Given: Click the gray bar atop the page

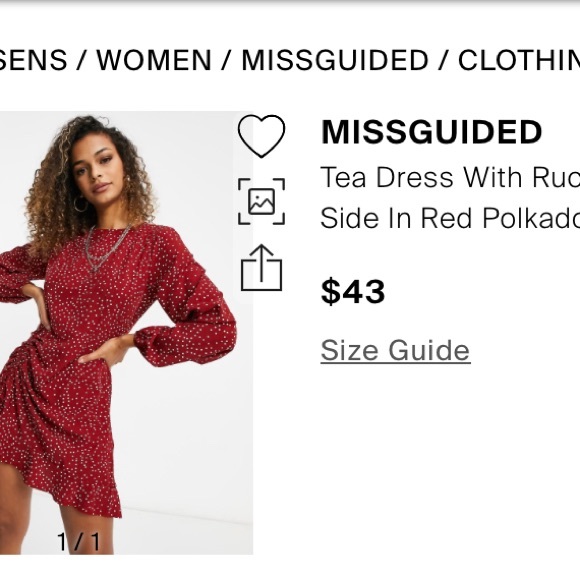Looking at the screenshot, I should 290,2.
